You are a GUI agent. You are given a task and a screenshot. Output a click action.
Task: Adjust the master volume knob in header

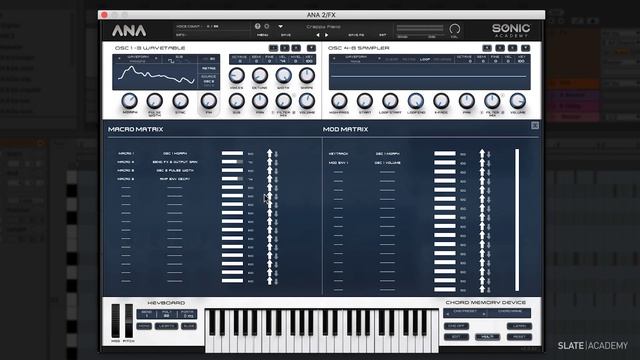[454, 29]
